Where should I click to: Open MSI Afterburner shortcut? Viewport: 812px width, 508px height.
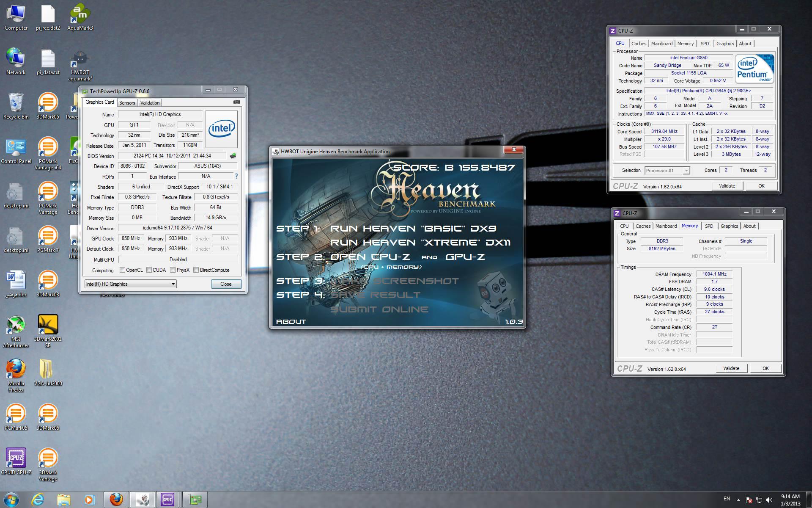(16, 332)
